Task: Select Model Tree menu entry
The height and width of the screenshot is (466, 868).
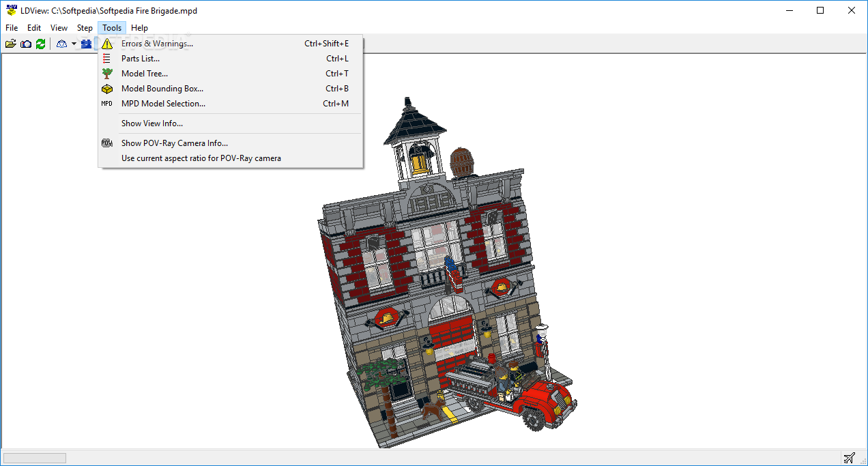Action: pos(231,74)
